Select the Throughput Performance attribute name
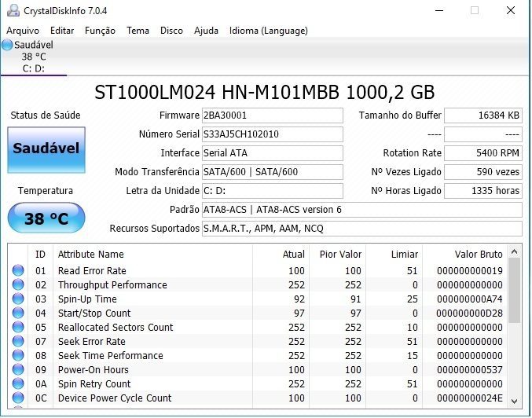Image resolution: width=532 pixels, height=418 pixels. coord(112,285)
